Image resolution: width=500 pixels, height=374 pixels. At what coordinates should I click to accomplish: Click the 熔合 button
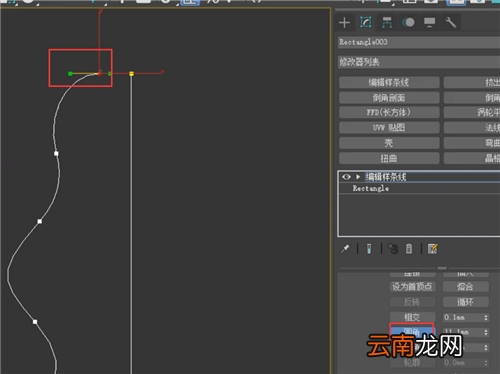tap(466, 287)
